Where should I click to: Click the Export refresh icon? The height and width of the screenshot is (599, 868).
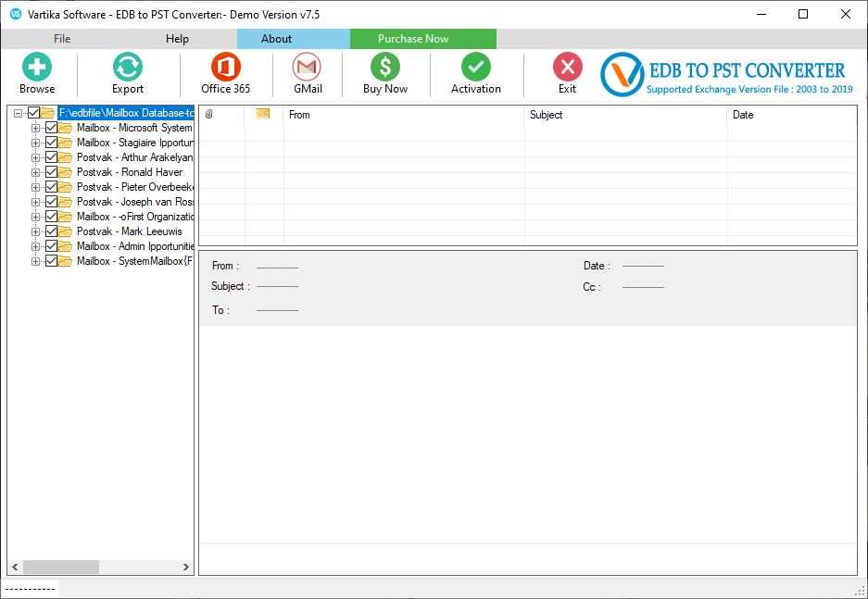pyautogui.click(x=128, y=67)
